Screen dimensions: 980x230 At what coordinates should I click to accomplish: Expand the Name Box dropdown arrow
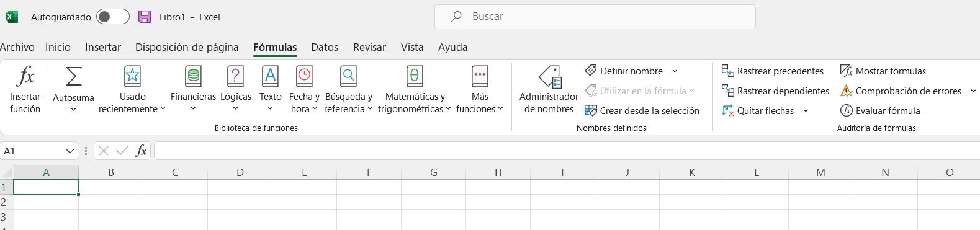click(x=70, y=151)
